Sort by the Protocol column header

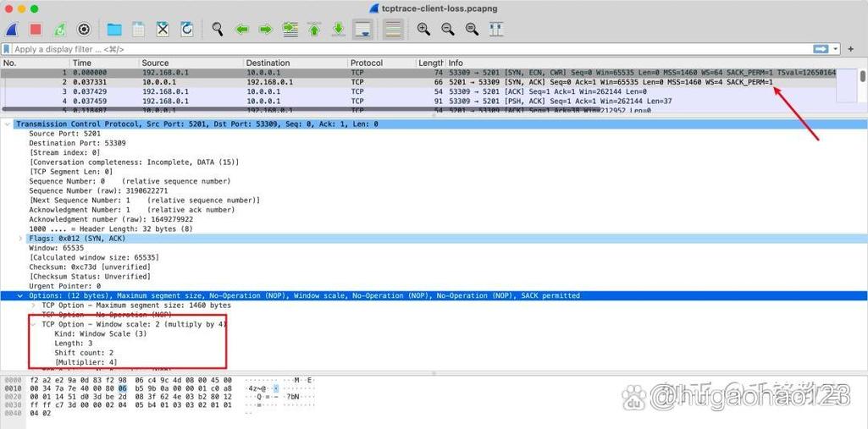tap(382, 63)
